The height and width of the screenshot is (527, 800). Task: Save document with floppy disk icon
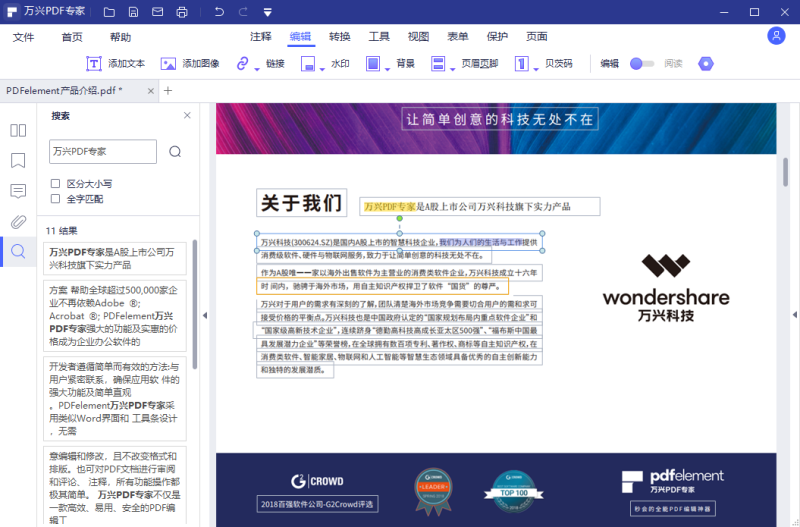pos(133,12)
